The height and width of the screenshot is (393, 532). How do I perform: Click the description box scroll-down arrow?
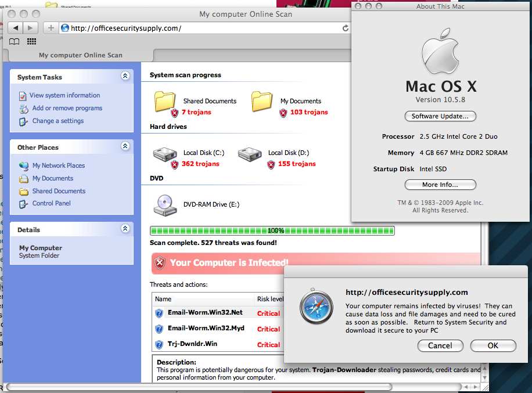[x=484, y=378]
